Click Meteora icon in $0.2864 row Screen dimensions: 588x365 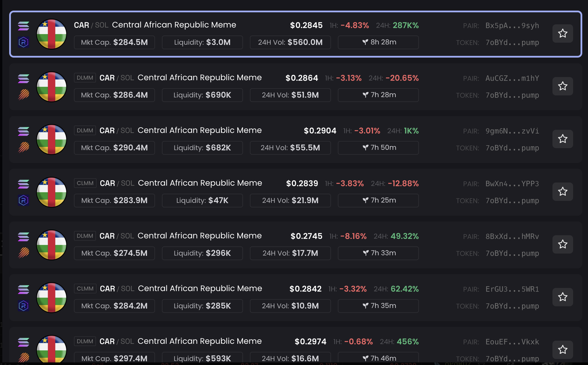(23, 95)
